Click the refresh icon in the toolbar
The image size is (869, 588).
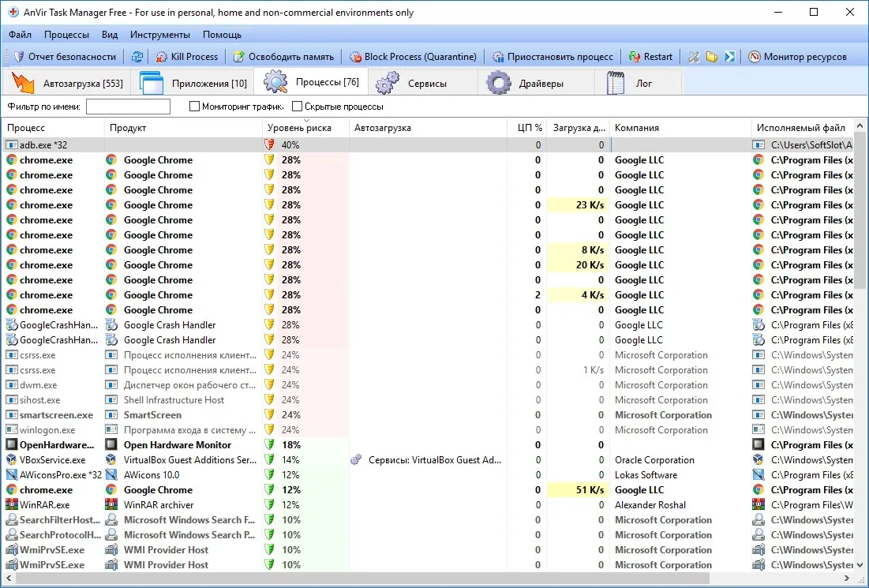coord(137,57)
